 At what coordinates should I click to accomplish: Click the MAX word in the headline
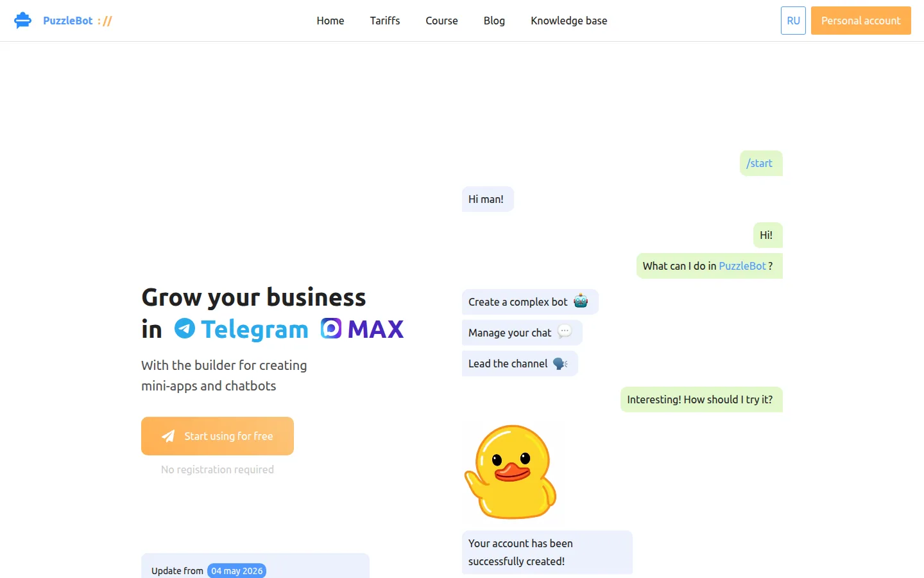[376, 329]
